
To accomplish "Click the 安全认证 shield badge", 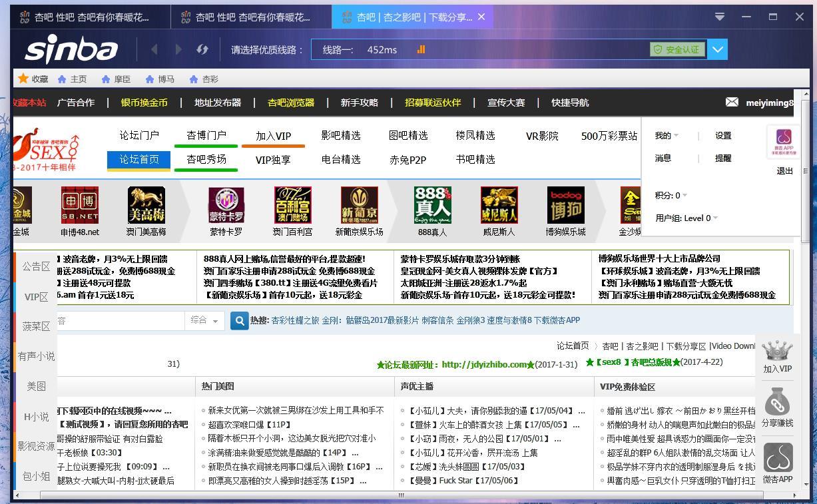I will click(677, 49).
